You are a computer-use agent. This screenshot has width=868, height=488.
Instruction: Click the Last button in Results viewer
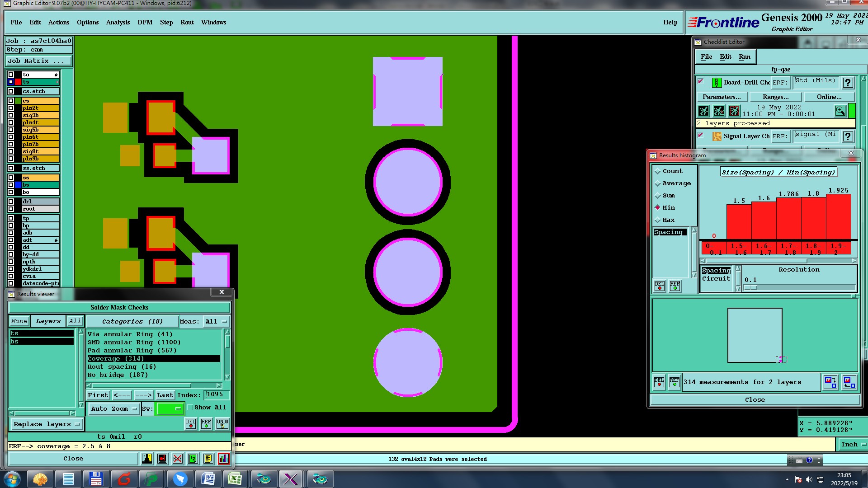point(165,395)
